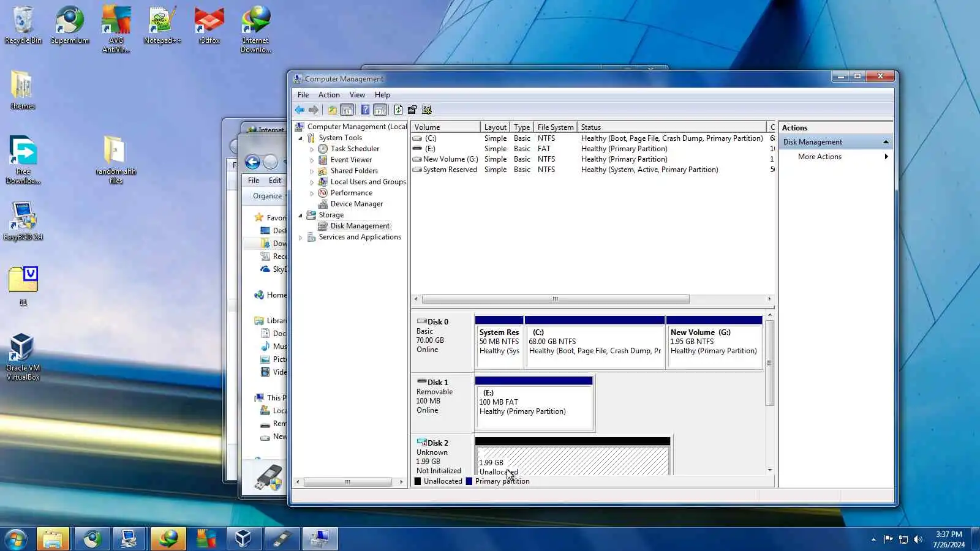Image resolution: width=980 pixels, height=551 pixels.
Task: Show hidden tray icons arrow
Action: click(873, 539)
